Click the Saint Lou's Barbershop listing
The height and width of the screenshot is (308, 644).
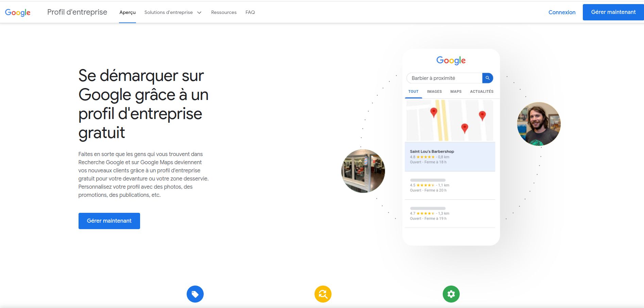coord(450,157)
